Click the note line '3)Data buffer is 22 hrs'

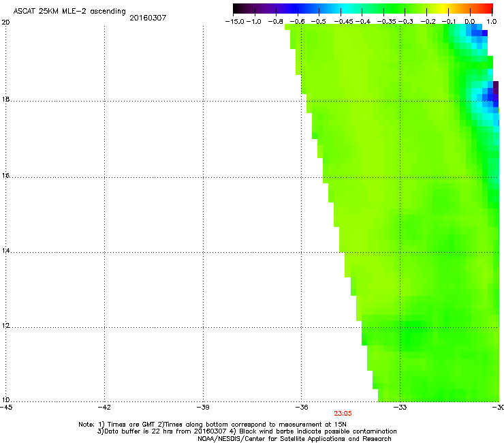click(x=247, y=431)
